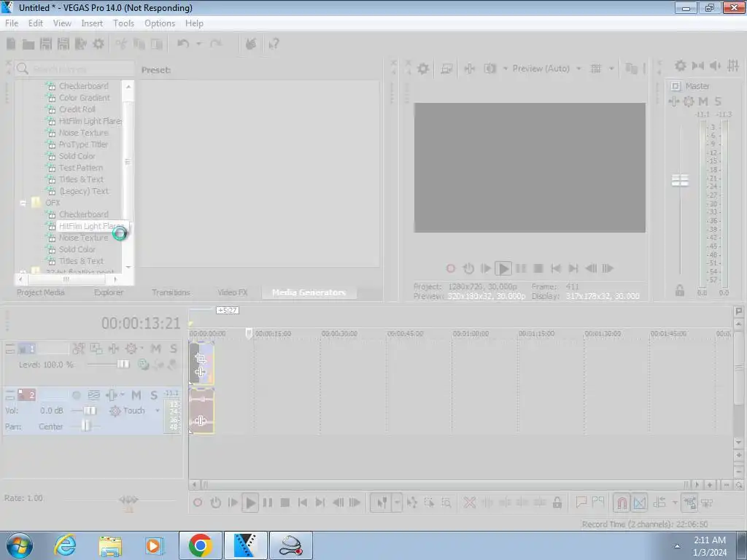This screenshot has height=560, width=747.
Task: Click the Event Pan/Crop icon on the video clip
Action: click(201, 358)
